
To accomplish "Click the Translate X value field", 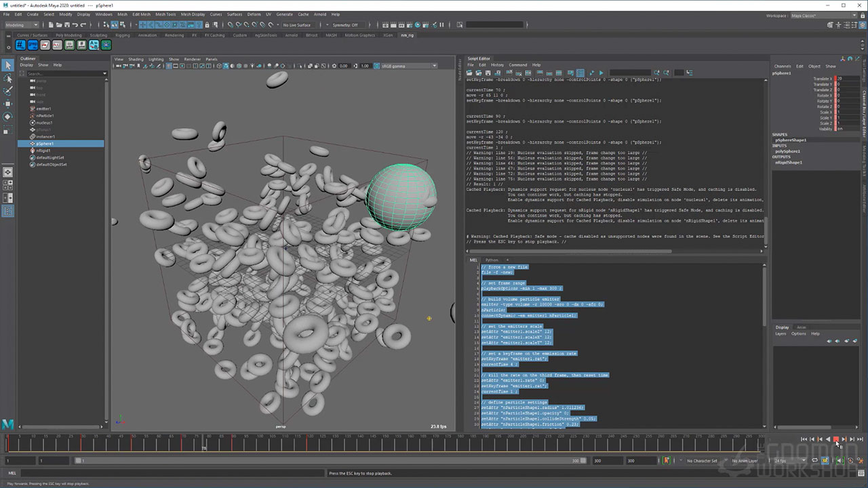I will [848, 79].
